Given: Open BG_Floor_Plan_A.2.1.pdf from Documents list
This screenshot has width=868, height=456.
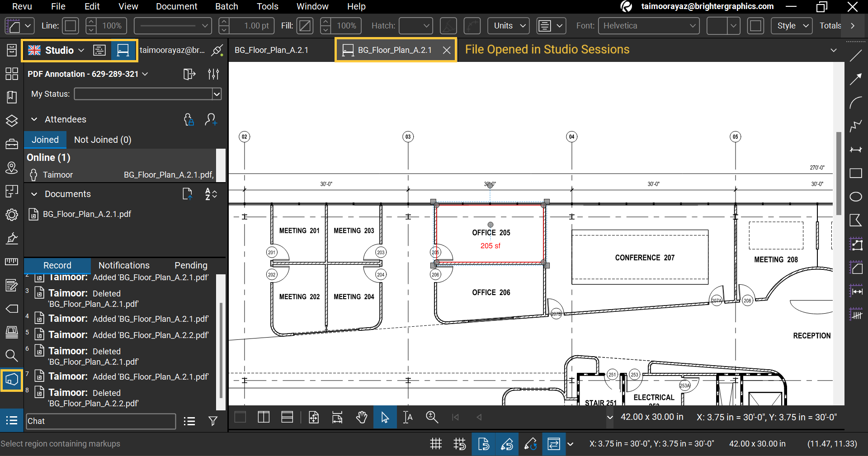Looking at the screenshot, I should (86, 214).
